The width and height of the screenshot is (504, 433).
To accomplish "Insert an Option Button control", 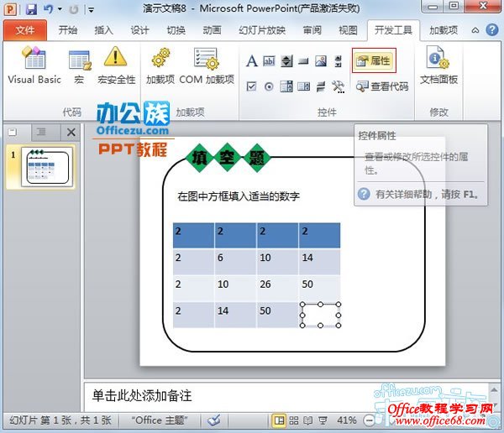I will [x=269, y=86].
